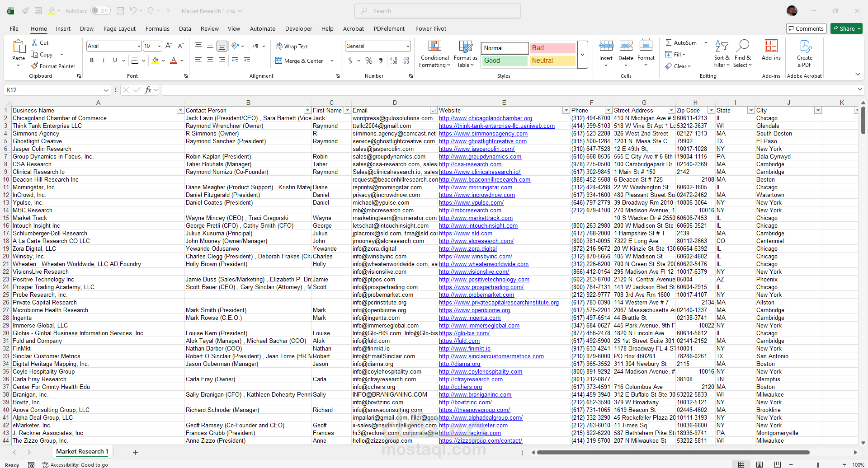868x468 pixels.
Task: Toggle Middle Align vertical alignment
Action: click(210, 46)
